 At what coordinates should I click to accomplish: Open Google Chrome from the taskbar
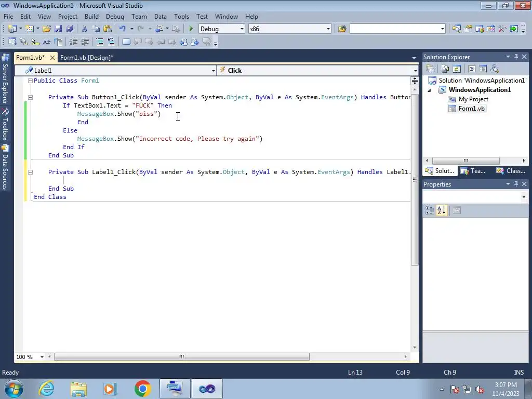pyautogui.click(x=143, y=389)
